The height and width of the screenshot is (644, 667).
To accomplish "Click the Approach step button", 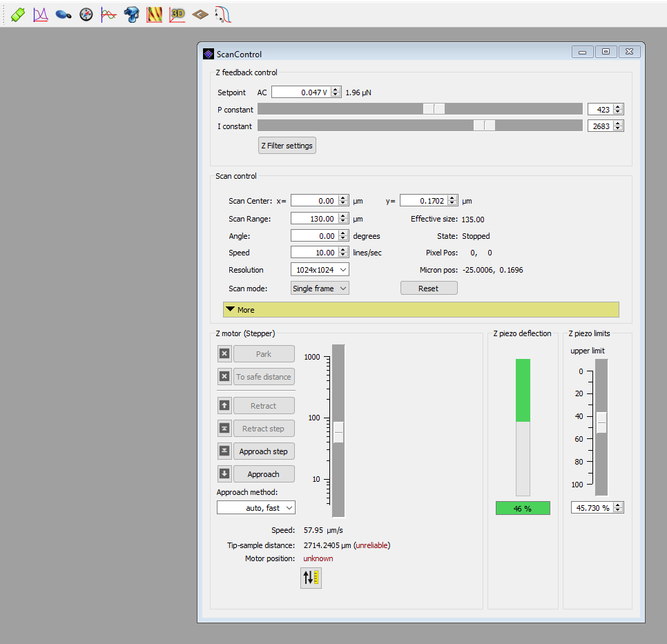I will click(x=264, y=451).
